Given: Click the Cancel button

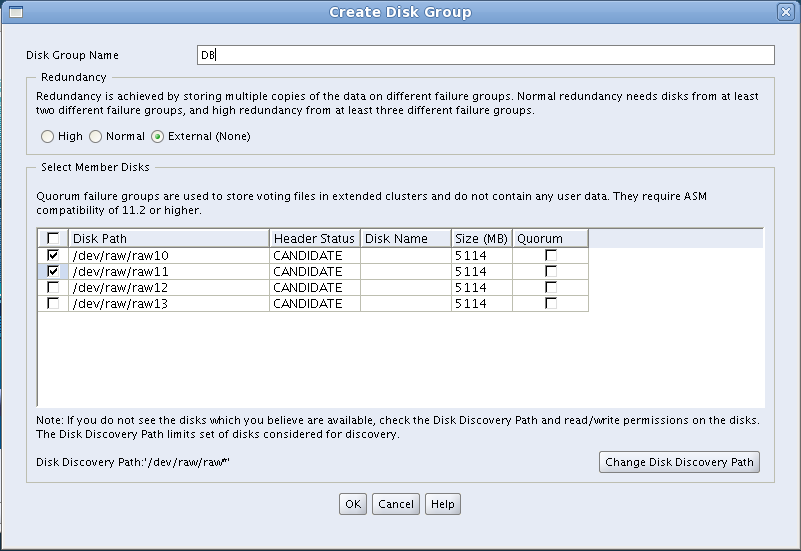Looking at the screenshot, I should click(x=396, y=504).
